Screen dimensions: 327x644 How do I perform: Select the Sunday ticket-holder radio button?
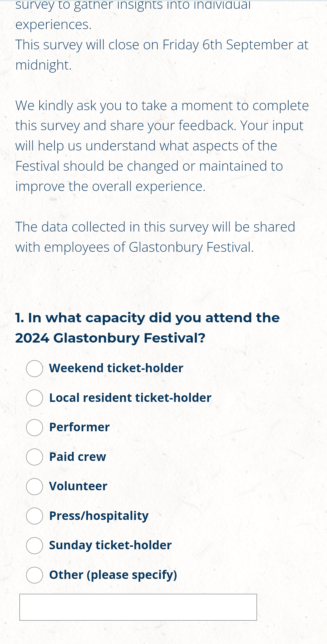coord(35,546)
